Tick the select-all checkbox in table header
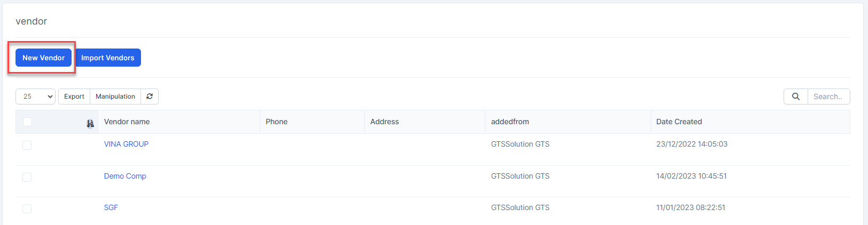The height and width of the screenshot is (225, 868). 28,122
